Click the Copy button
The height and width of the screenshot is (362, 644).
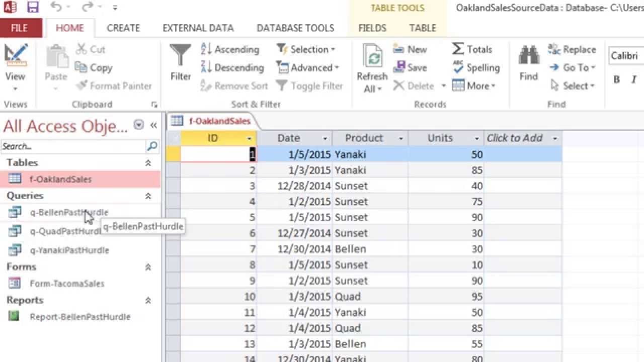click(x=94, y=67)
